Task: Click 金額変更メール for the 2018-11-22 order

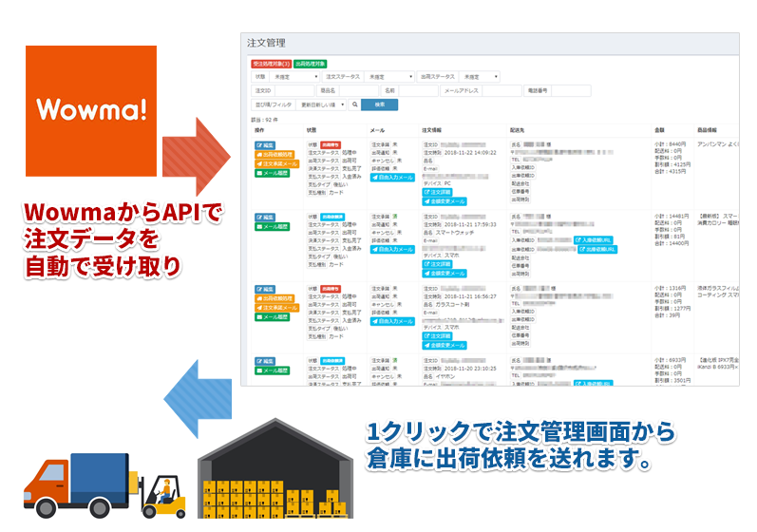Action: point(445,201)
